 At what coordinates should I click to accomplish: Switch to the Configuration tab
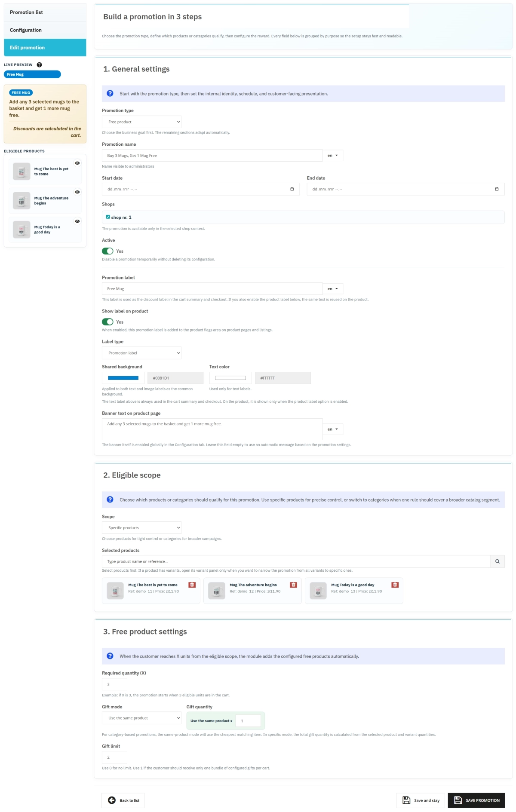pyautogui.click(x=45, y=30)
